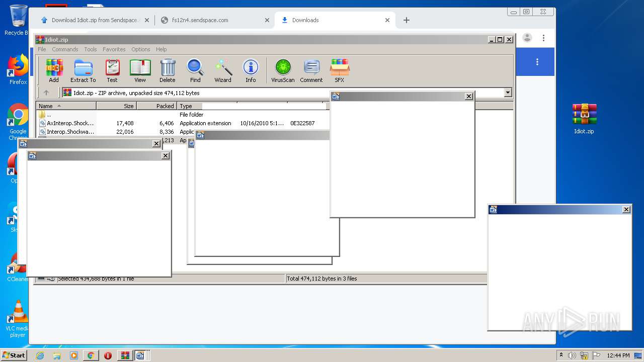The height and width of the screenshot is (362, 644).
Task: Open the File menu in WinRAR
Action: click(42, 49)
